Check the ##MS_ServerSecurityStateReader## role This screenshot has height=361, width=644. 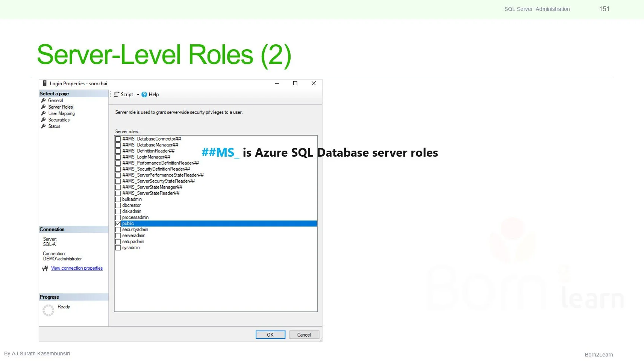pos(118,181)
